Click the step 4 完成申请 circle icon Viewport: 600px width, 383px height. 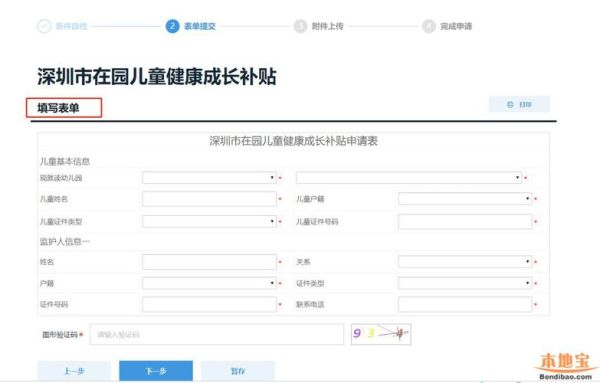429,26
